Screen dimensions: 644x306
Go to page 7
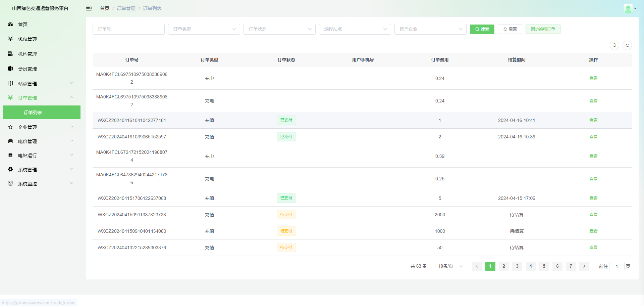tap(571, 266)
